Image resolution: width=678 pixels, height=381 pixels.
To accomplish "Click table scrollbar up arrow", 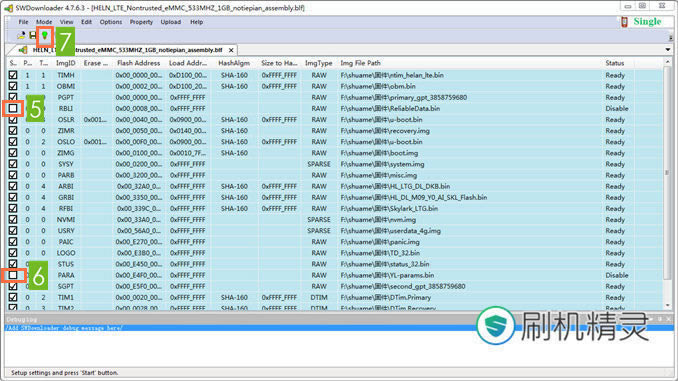I will click(667, 63).
